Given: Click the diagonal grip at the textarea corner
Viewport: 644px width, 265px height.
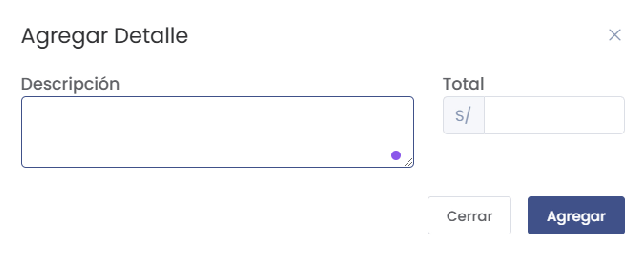Looking at the screenshot, I should [409, 163].
